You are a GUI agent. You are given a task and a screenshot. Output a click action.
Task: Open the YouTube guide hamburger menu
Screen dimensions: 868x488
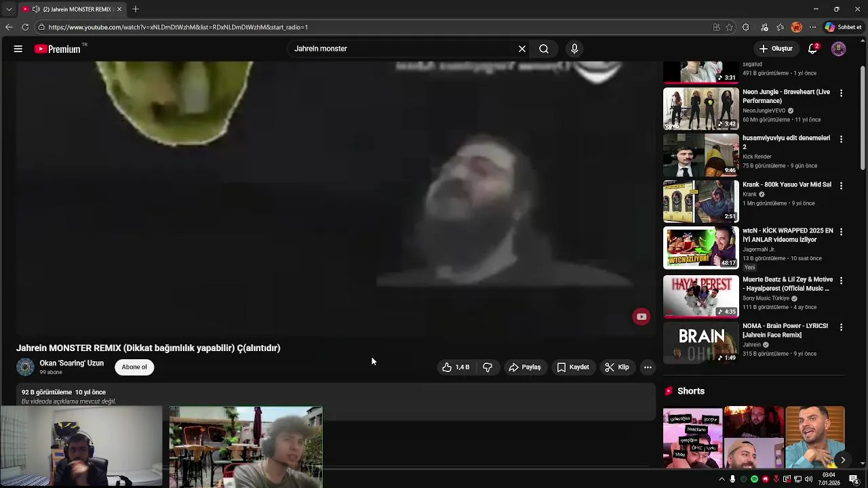pos(18,49)
